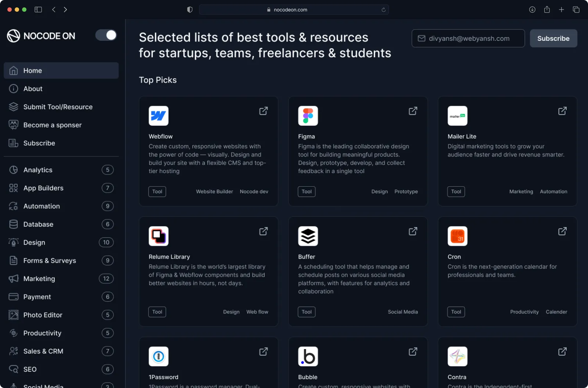Select the Payment category
Image resolution: width=588 pixels, height=388 pixels.
coord(61,297)
